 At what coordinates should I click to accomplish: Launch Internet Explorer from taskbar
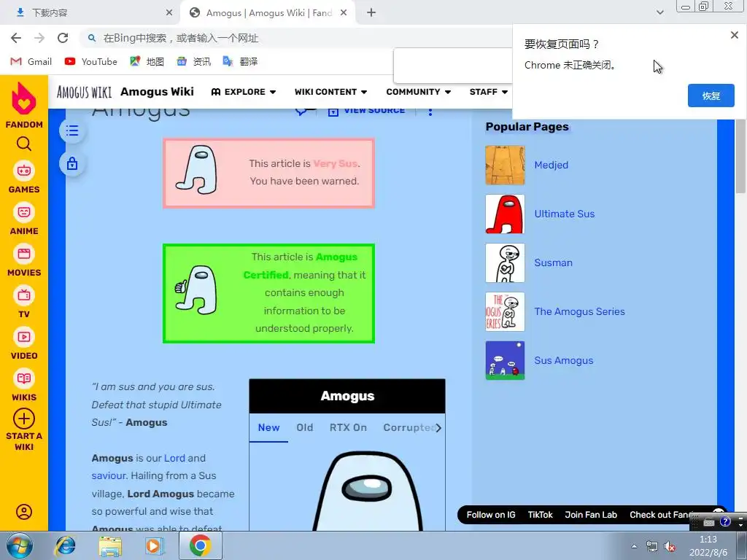pos(65,545)
